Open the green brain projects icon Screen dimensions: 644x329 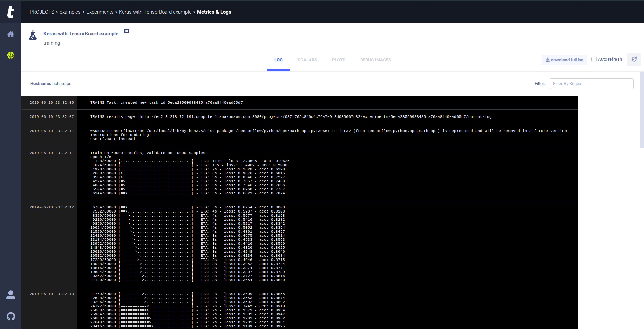click(x=11, y=55)
